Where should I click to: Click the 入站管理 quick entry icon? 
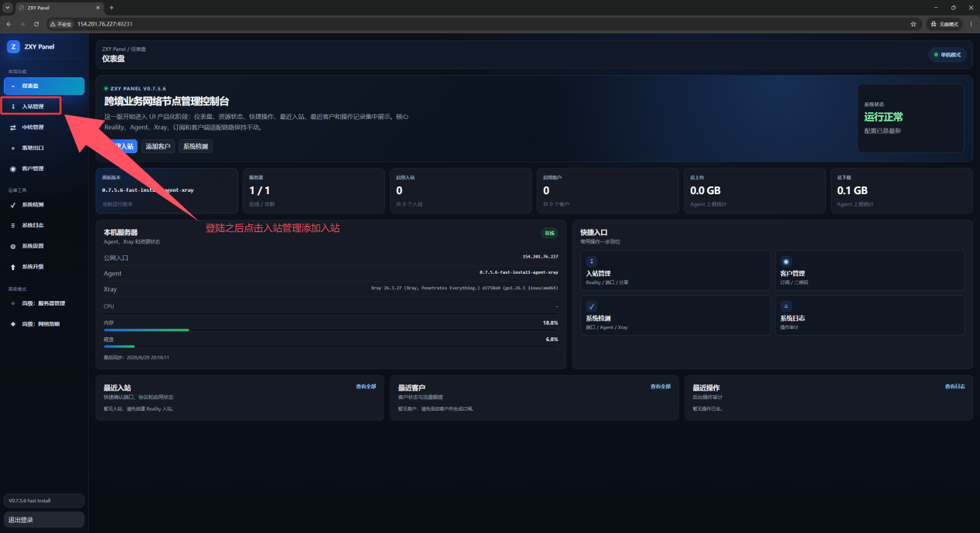pyautogui.click(x=592, y=261)
